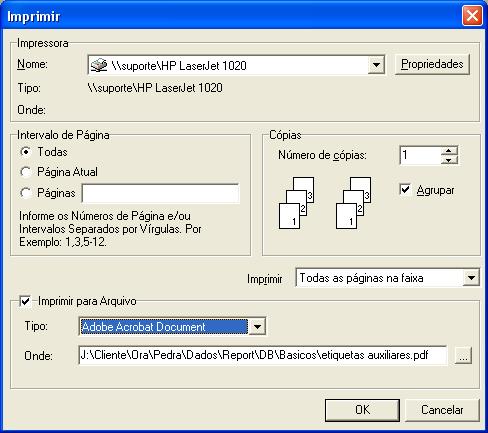Click the Cancelar button

pyautogui.click(x=442, y=410)
